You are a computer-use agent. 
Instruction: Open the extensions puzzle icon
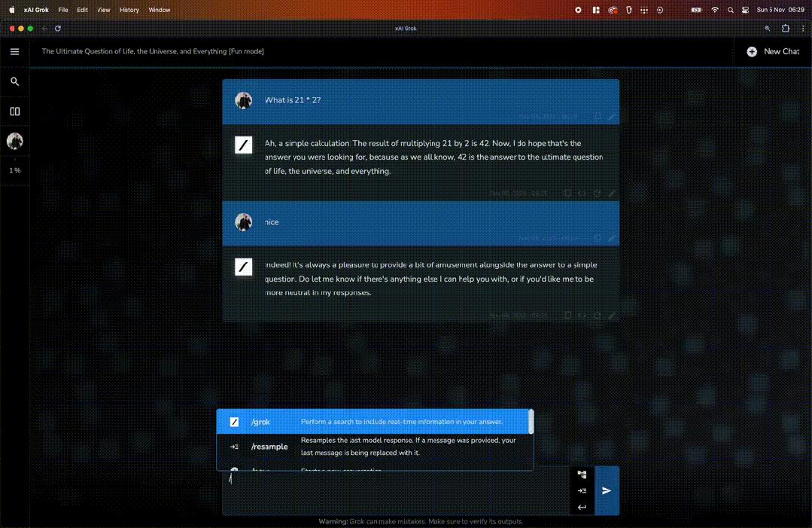[x=786, y=29]
